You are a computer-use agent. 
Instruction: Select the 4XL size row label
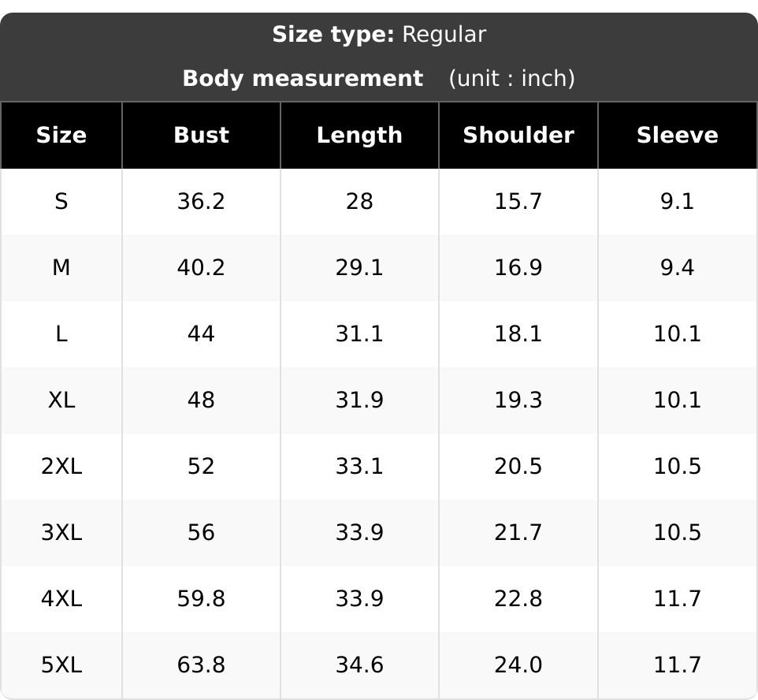61,599
